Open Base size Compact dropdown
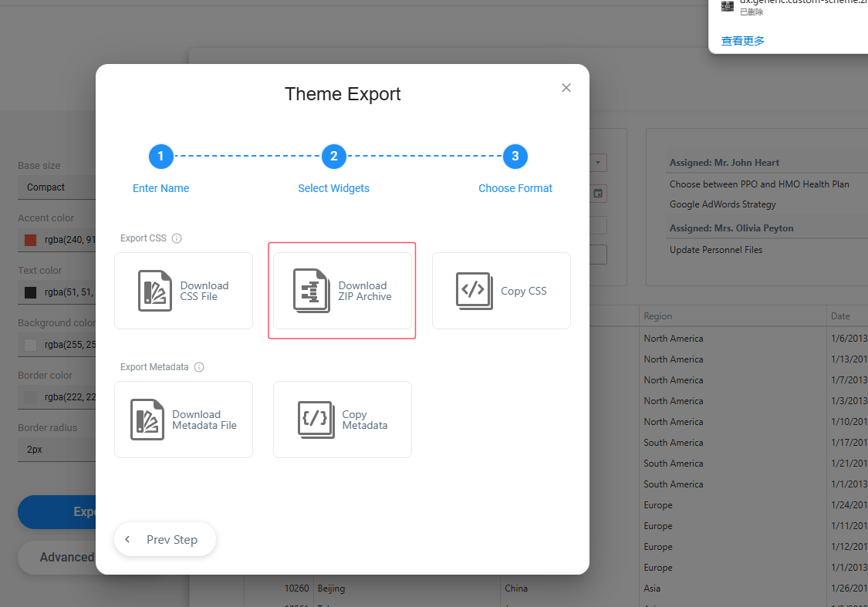The width and height of the screenshot is (868, 607). tap(56, 187)
